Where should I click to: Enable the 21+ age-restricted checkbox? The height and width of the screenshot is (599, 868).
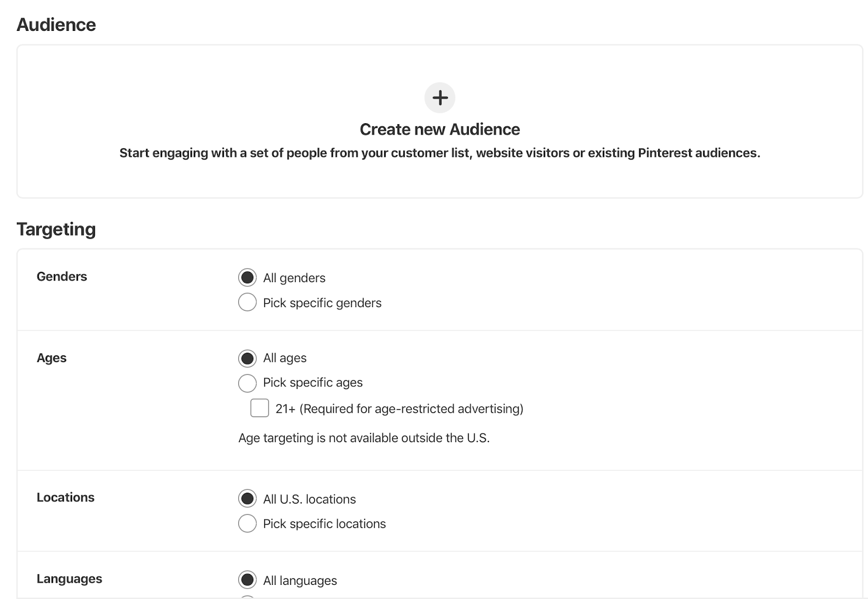[259, 408]
